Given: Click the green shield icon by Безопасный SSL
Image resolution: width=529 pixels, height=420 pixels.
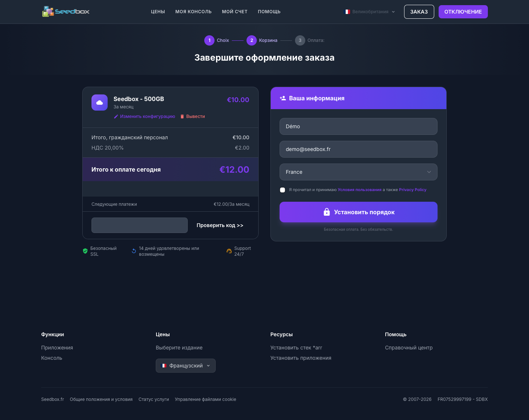Looking at the screenshot, I should click(x=85, y=251).
